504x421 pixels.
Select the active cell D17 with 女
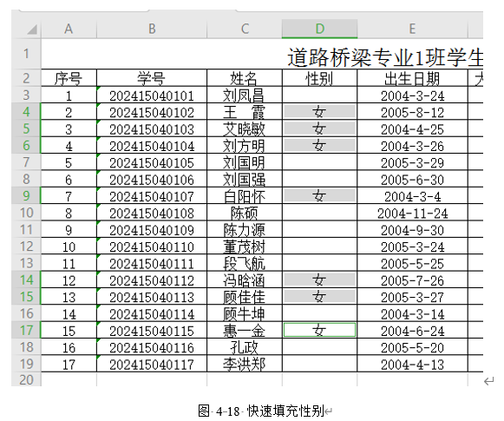point(319,331)
